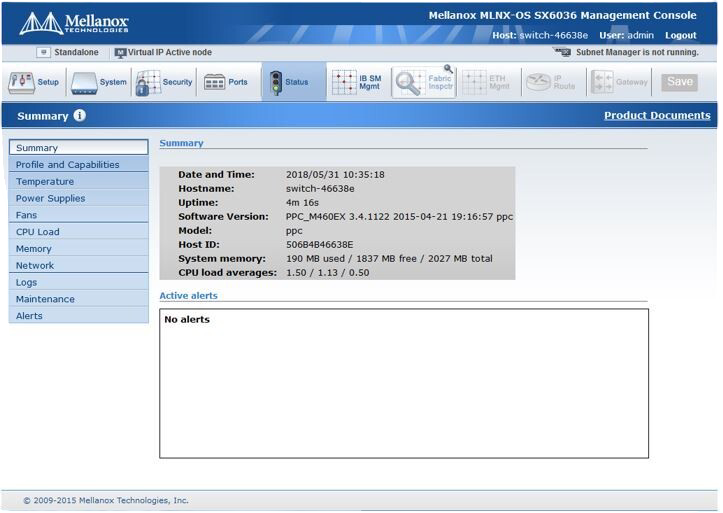Viewport: 723px width, 513px height.
Task: Click 'Subnet Manager is not running.' text
Action: coord(637,53)
